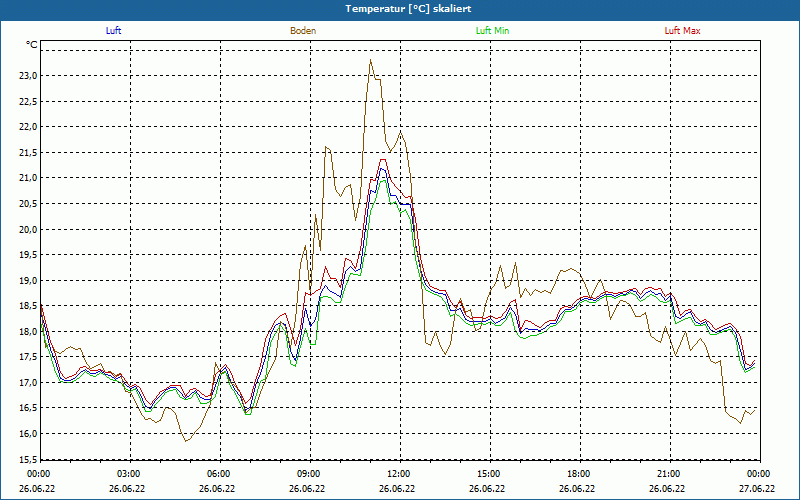Click the °C unit label on the y-axis
The width and height of the screenshot is (800, 500).
coord(32,45)
